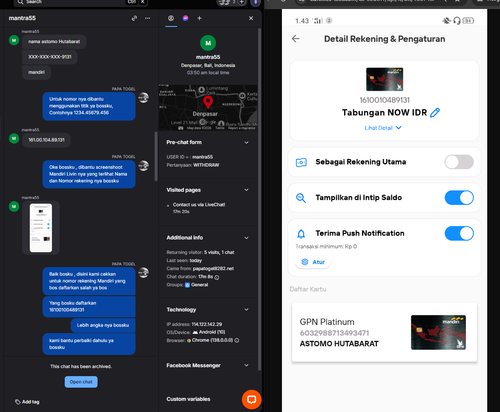Click the red location pin on Denpasar map

pyautogui.click(x=208, y=102)
